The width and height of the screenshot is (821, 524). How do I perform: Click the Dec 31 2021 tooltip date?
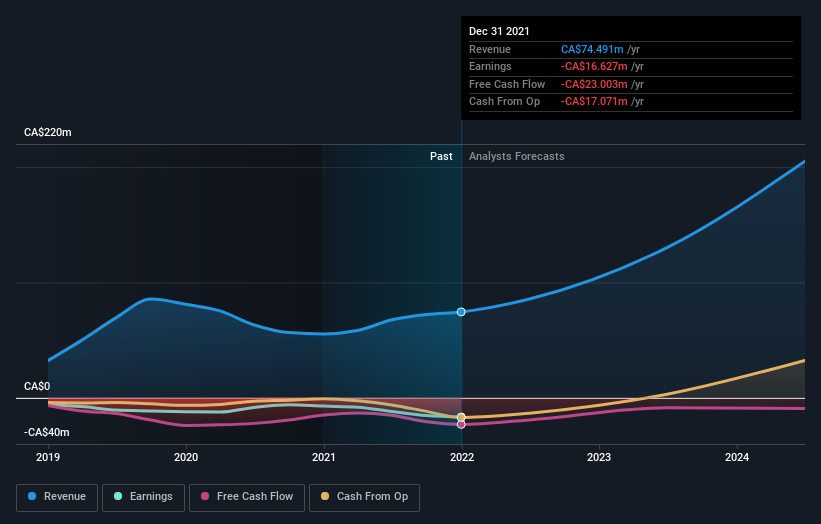[x=499, y=31]
